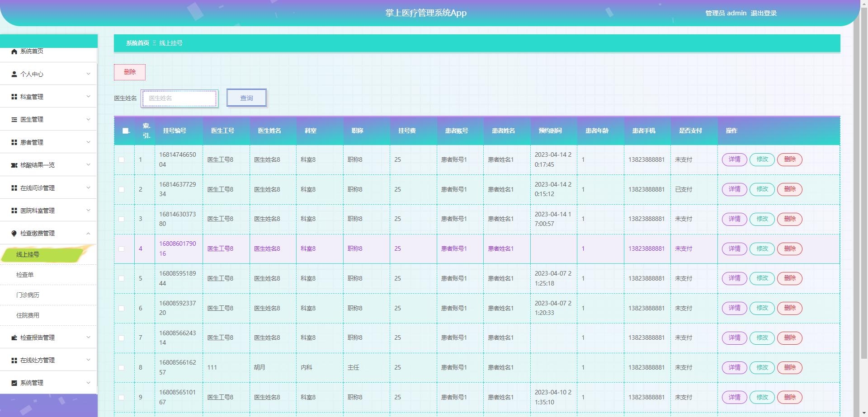Image resolution: width=868 pixels, height=417 pixels.
Task: Click 修改 for row 5
Action: 762,278
